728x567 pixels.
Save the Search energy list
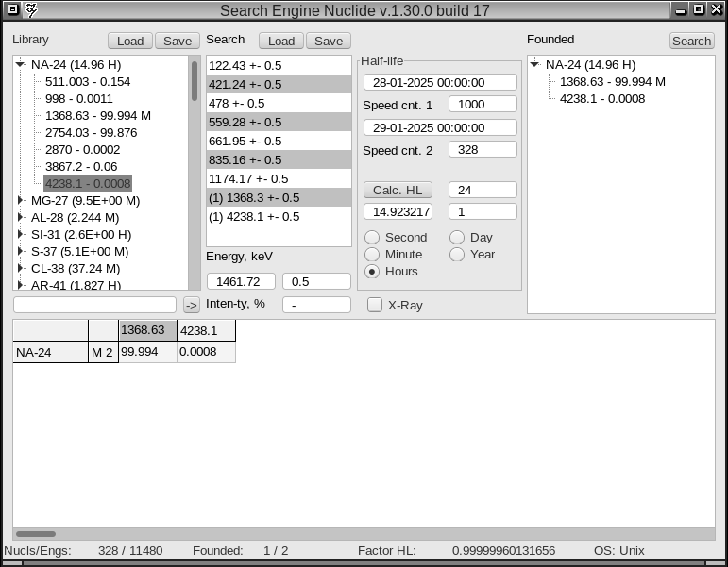coord(328,41)
